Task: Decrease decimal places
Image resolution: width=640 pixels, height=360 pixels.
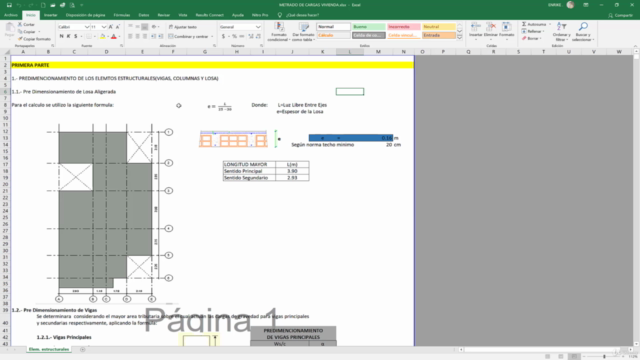Action: pos(258,36)
